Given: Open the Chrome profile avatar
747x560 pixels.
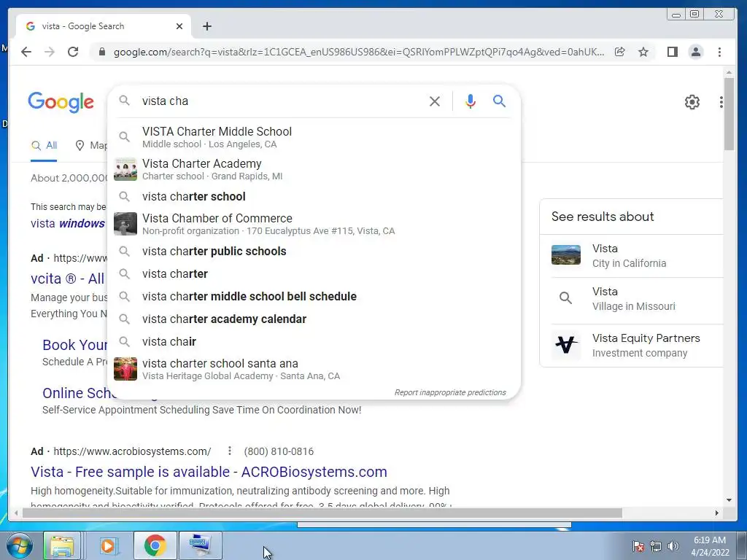Looking at the screenshot, I should click(696, 52).
